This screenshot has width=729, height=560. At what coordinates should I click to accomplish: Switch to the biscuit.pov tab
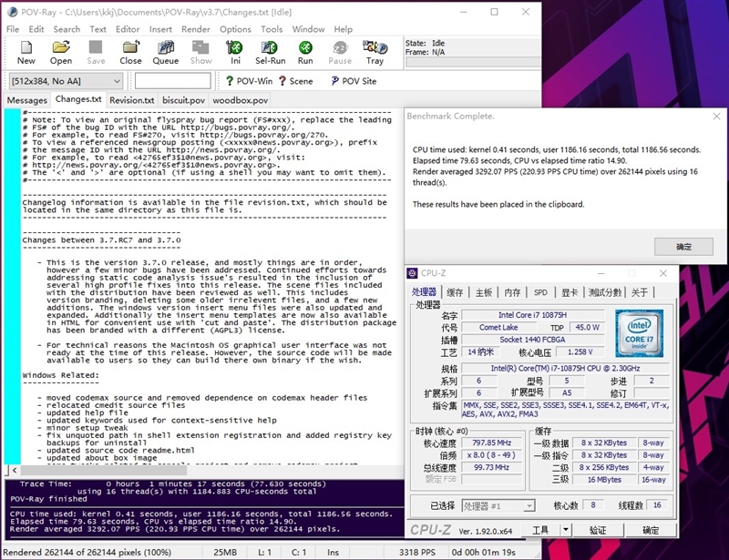pos(184,100)
